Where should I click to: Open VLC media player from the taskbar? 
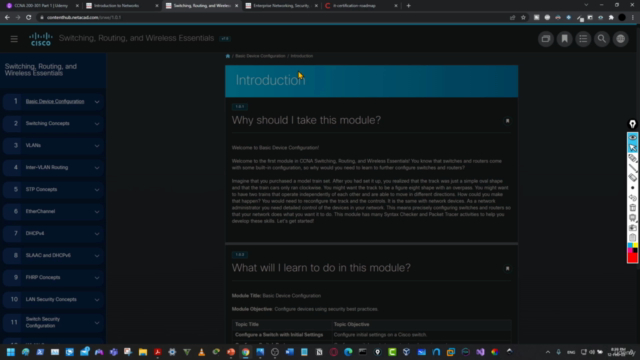(201, 352)
